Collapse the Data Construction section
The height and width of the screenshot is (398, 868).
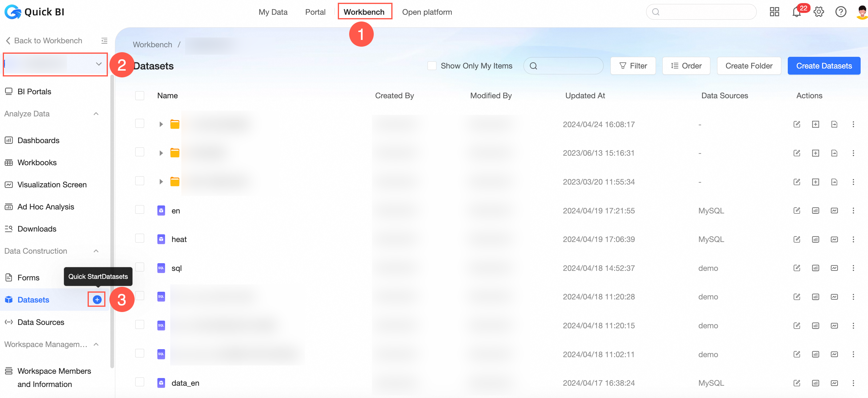[96, 251]
